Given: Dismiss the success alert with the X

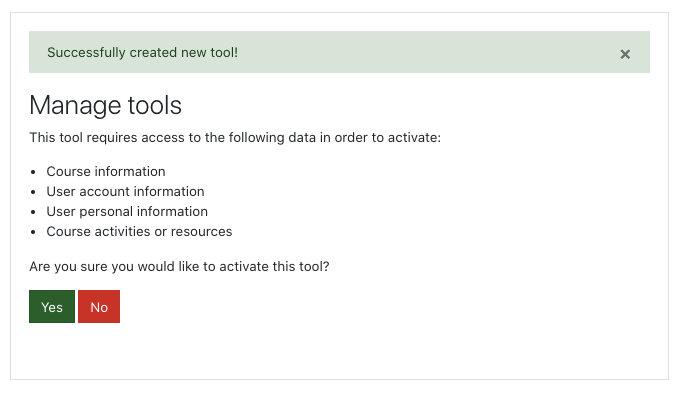Looking at the screenshot, I should click(625, 54).
